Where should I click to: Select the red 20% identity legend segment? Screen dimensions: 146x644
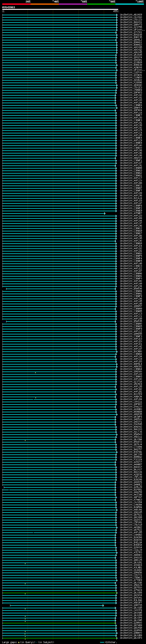(16, 4)
